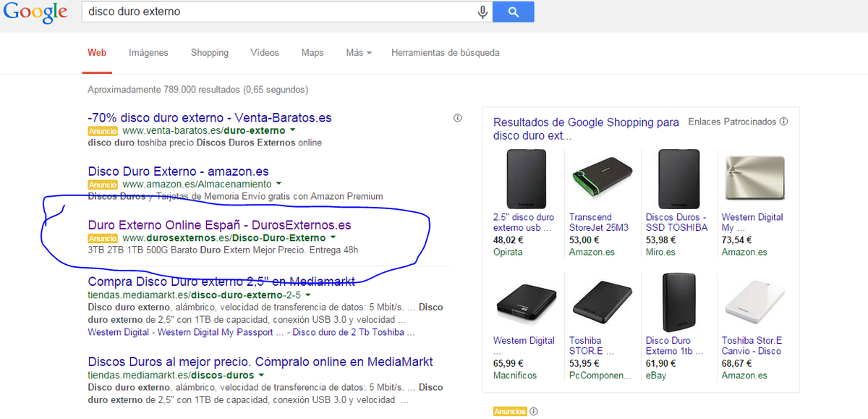Expand the arrow next to durosexternos.es URL
The height and width of the screenshot is (419, 868).
[333, 238]
